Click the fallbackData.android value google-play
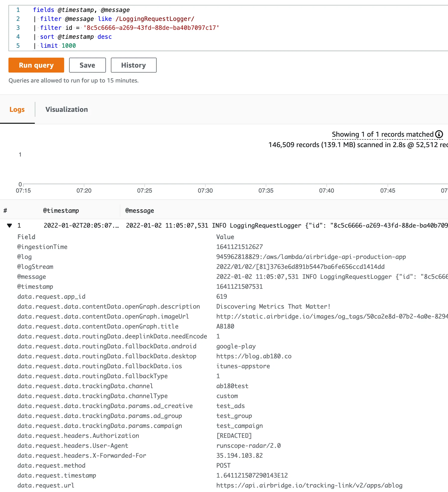Viewport: 448px width, 492px height. coord(236,346)
